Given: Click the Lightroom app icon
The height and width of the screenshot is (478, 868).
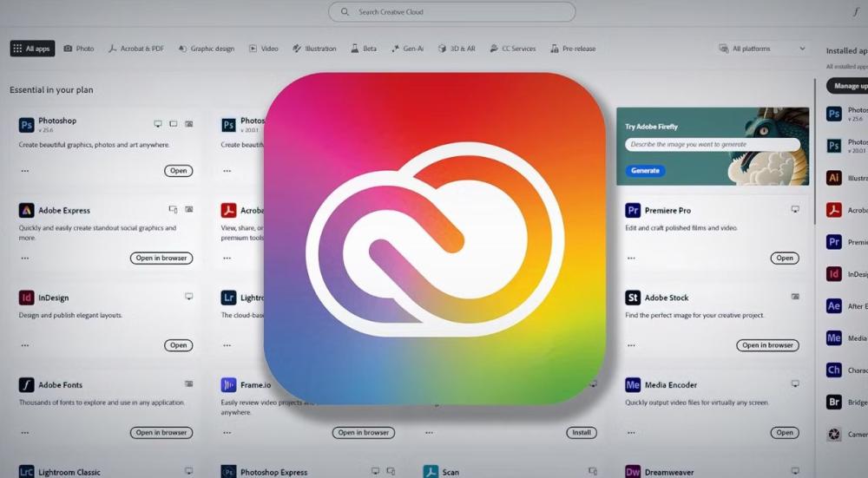Looking at the screenshot, I should coord(228,298).
